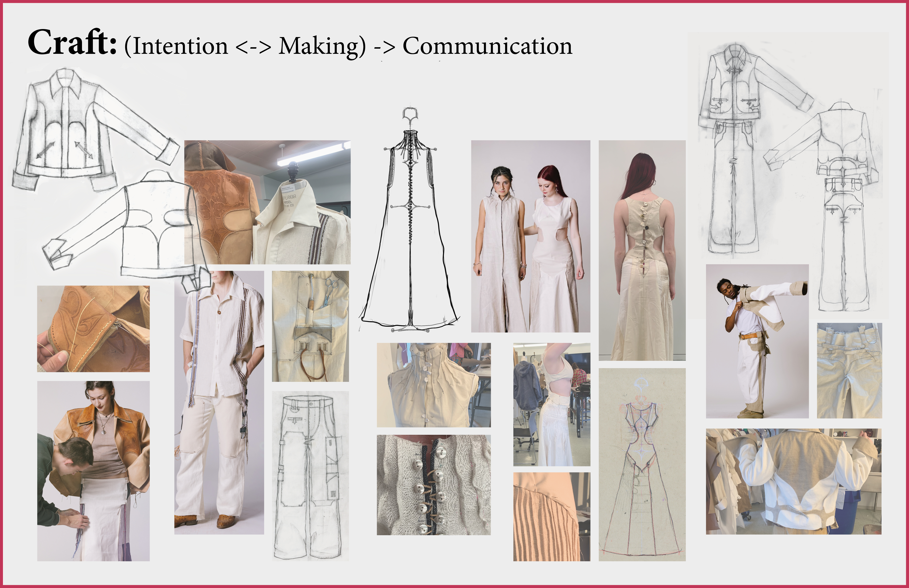909x588 pixels.
Task: Click the high-collar buttoned bodice on mannequin photo
Action: pyautogui.click(x=433, y=385)
